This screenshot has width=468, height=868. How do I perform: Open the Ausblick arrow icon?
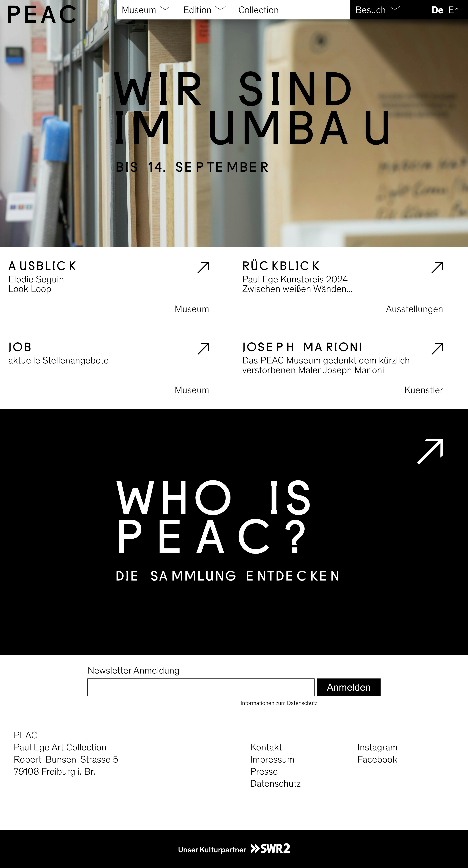point(203,267)
